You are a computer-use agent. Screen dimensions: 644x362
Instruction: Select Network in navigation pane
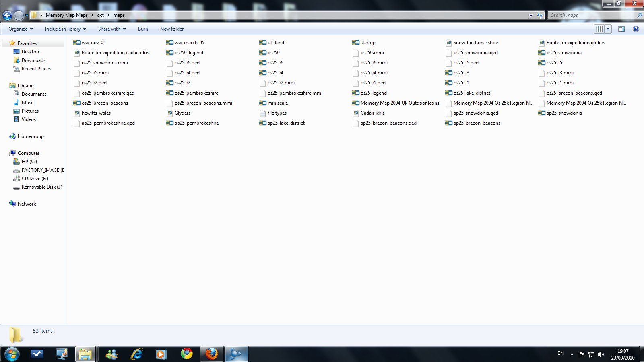point(27,204)
